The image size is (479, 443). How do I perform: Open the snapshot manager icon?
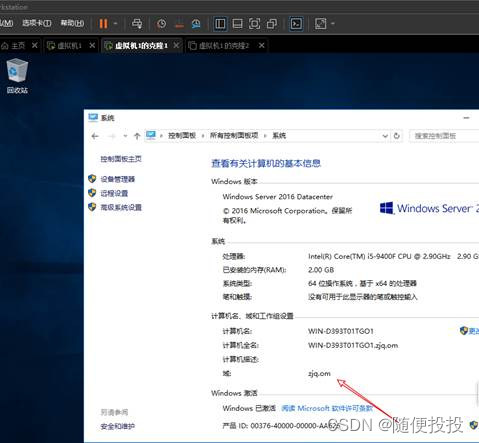196,24
